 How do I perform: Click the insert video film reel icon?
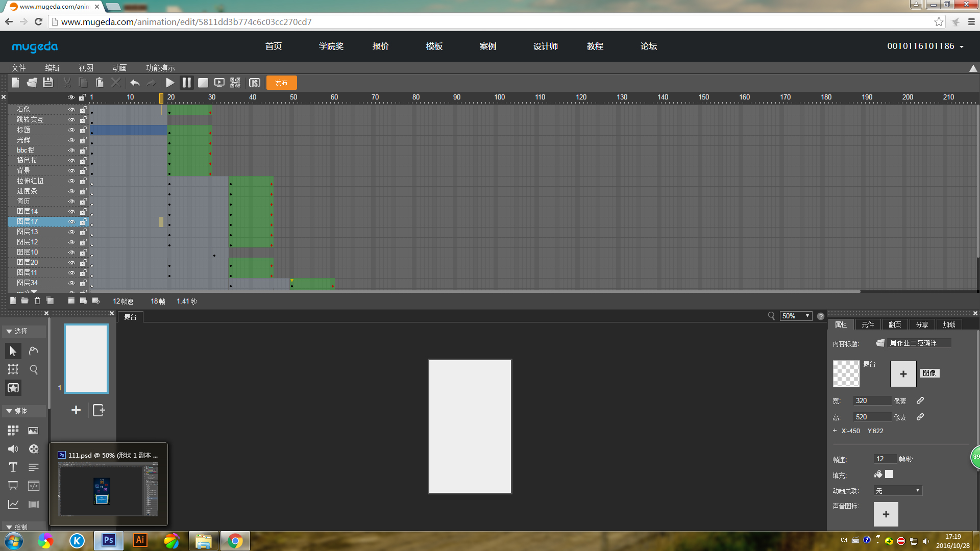(x=34, y=449)
